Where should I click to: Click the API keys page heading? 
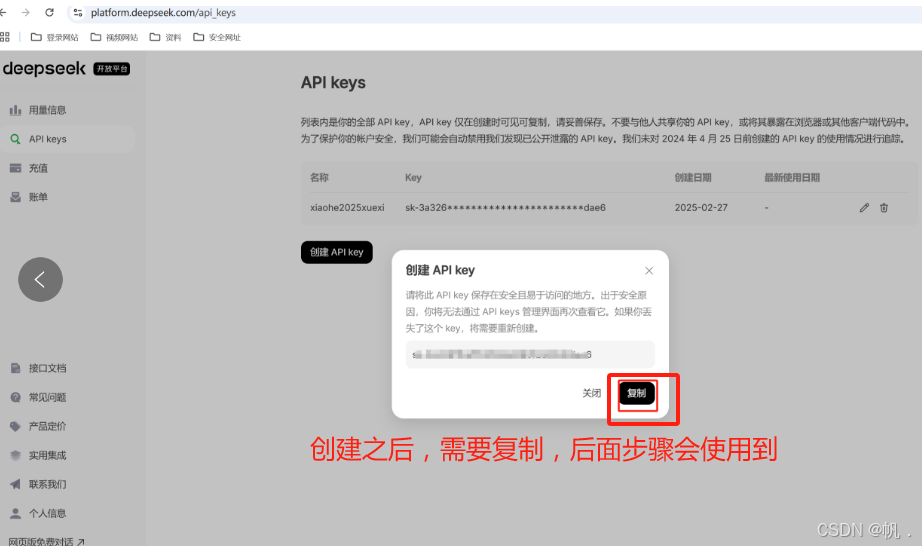(x=333, y=83)
